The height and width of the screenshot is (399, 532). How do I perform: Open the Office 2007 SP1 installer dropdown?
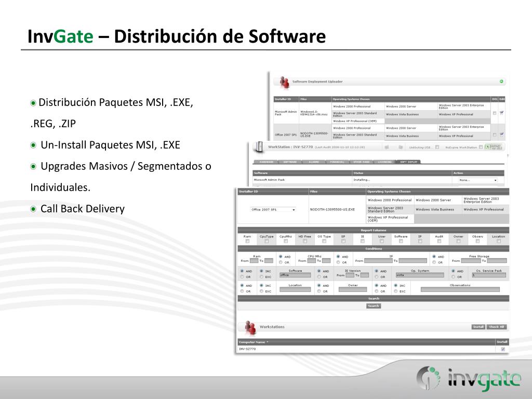point(273,210)
